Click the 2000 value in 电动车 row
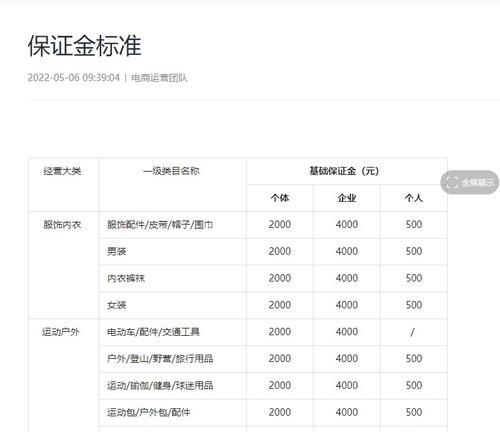The width and height of the screenshot is (500, 432). coord(280,332)
